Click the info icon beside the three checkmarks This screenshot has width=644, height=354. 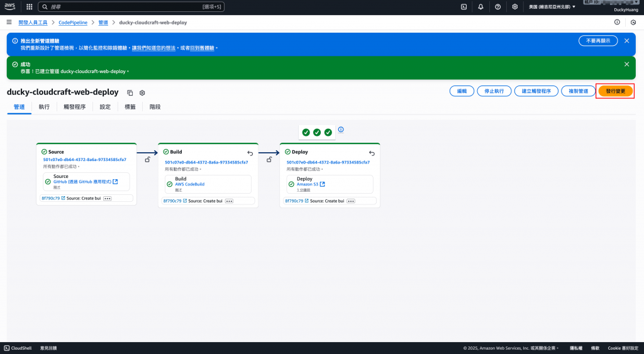(x=341, y=130)
